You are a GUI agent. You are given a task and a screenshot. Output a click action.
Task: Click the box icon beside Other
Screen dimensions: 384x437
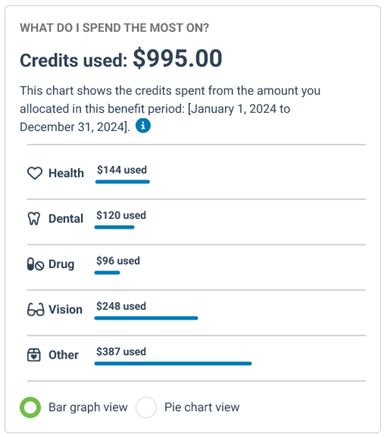point(34,355)
